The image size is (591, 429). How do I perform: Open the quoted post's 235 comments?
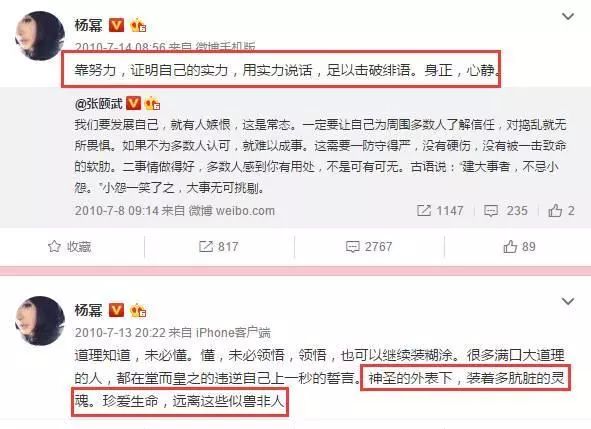pos(506,210)
